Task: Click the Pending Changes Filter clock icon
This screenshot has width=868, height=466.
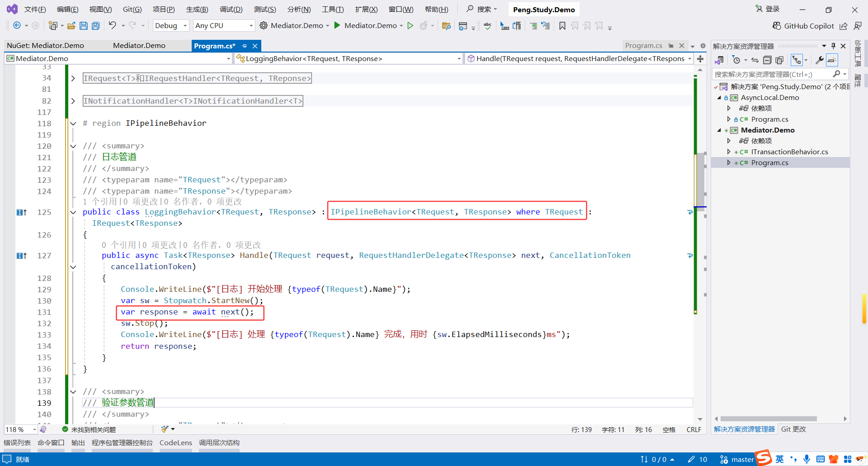Action: pyautogui.click(x=736, y=60)
